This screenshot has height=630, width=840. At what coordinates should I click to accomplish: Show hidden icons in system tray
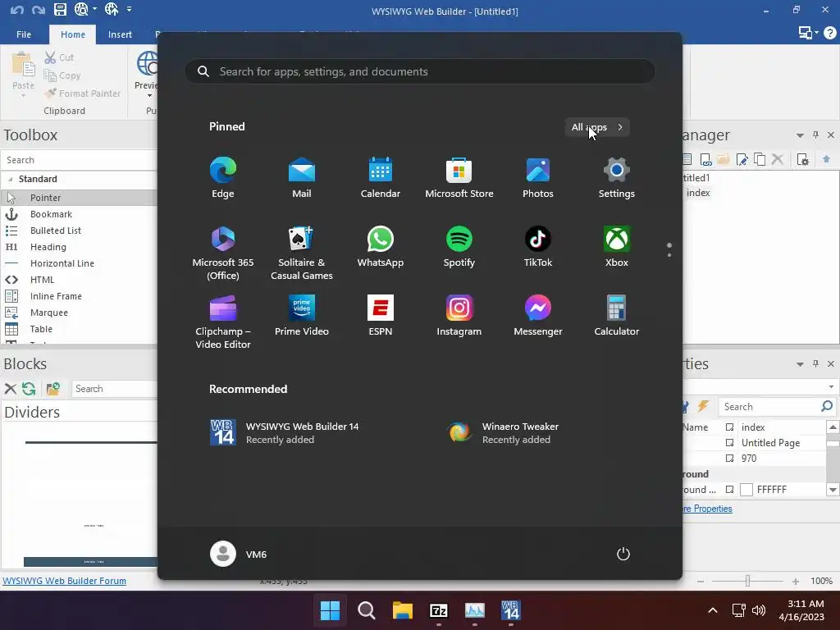[x=713, y=610]
